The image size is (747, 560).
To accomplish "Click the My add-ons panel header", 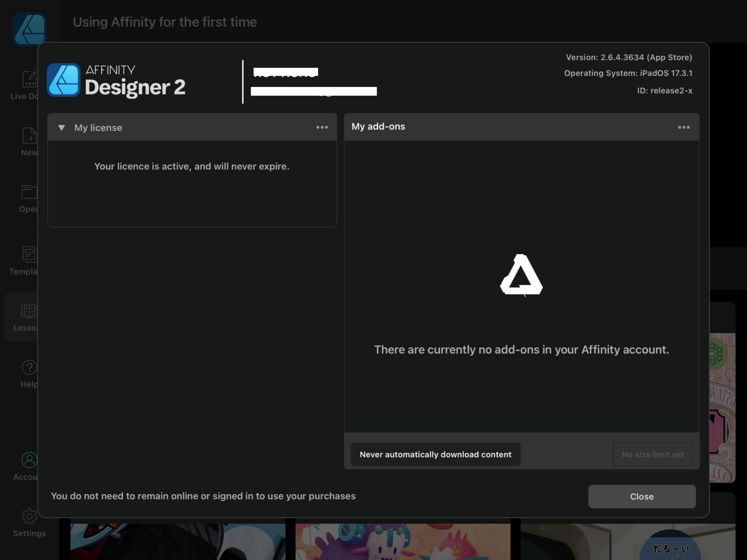I will tap(378, 127).
